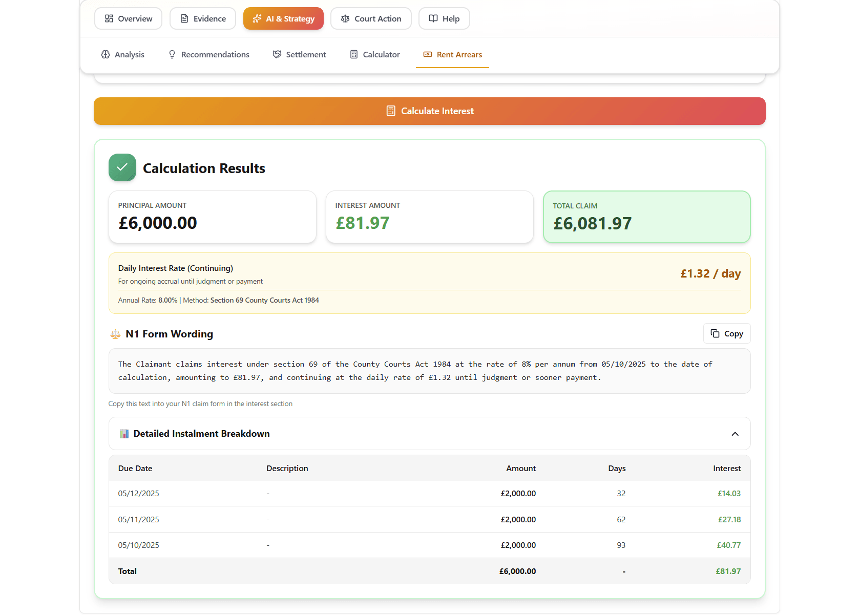Click the grid icon on the Overview tab

pos(109,18)
